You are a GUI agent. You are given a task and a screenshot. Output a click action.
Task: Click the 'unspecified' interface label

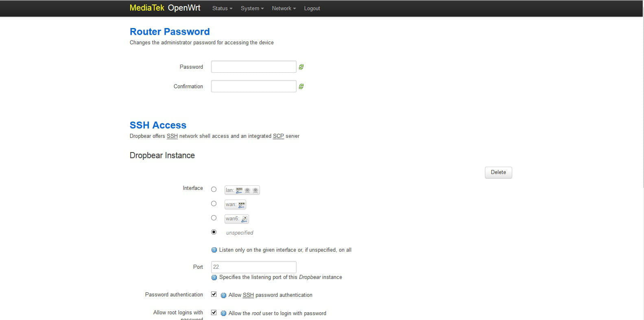[x=240, y=233]
